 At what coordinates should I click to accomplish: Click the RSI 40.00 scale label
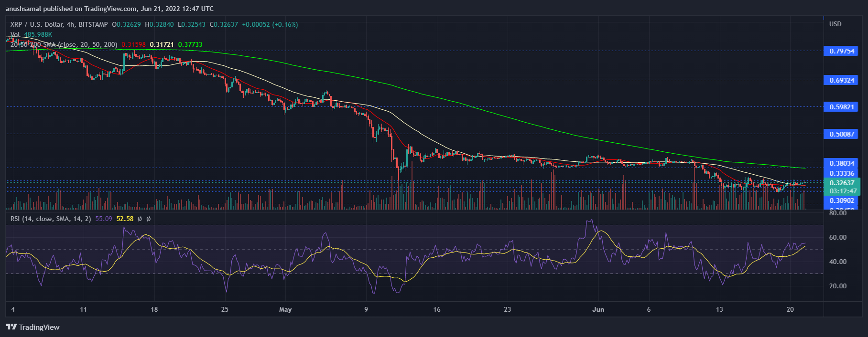pyautogui.click(x=837, y=262)
